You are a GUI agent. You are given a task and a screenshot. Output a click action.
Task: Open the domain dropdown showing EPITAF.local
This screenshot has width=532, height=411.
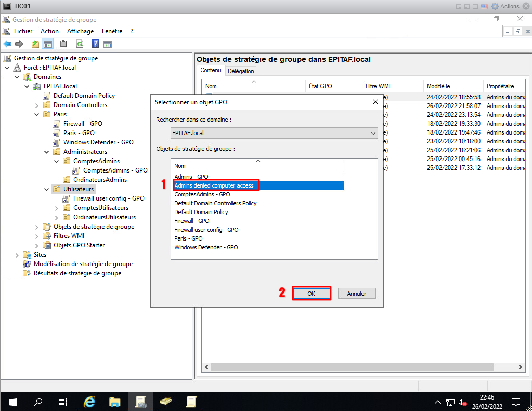[x=274, y=133]
